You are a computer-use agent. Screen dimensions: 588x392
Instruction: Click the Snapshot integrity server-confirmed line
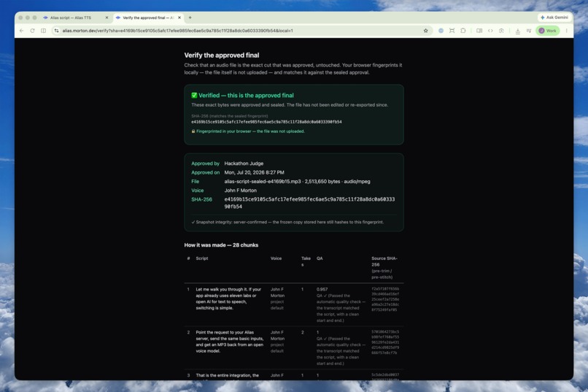(287, 222)
